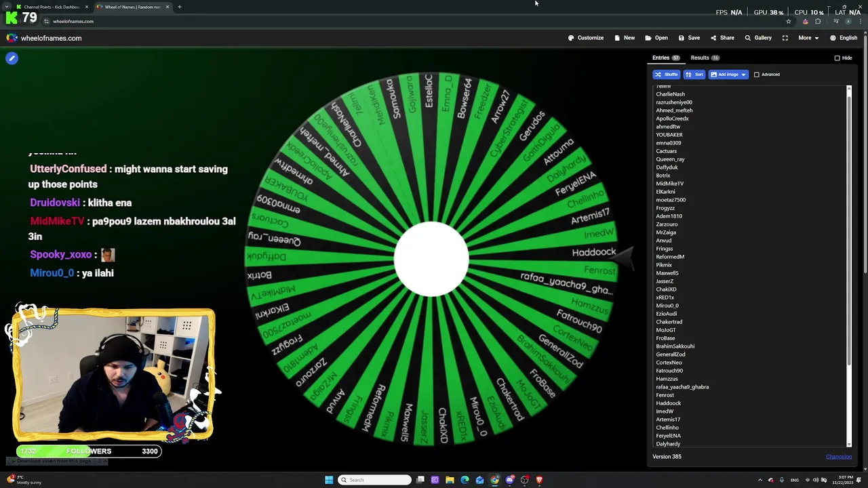Image resolution: width=868 pixels, height=488 pixels.
Task: Switch to the Results tab
Action: pyautogui.click(x=705, y=58)
